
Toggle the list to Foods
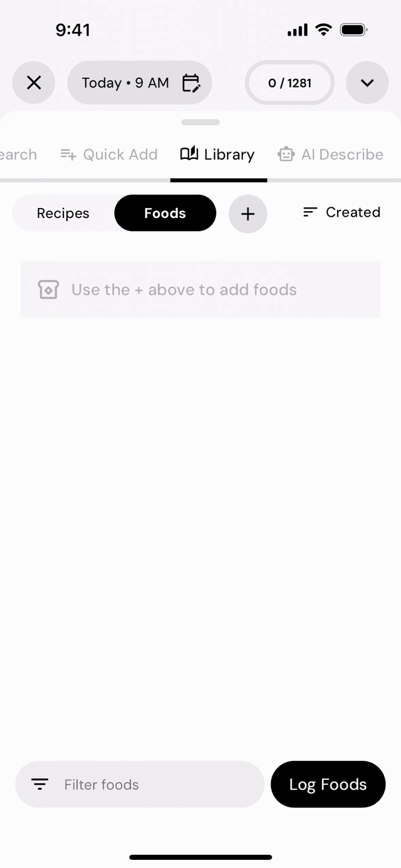(x=165, y=213)
